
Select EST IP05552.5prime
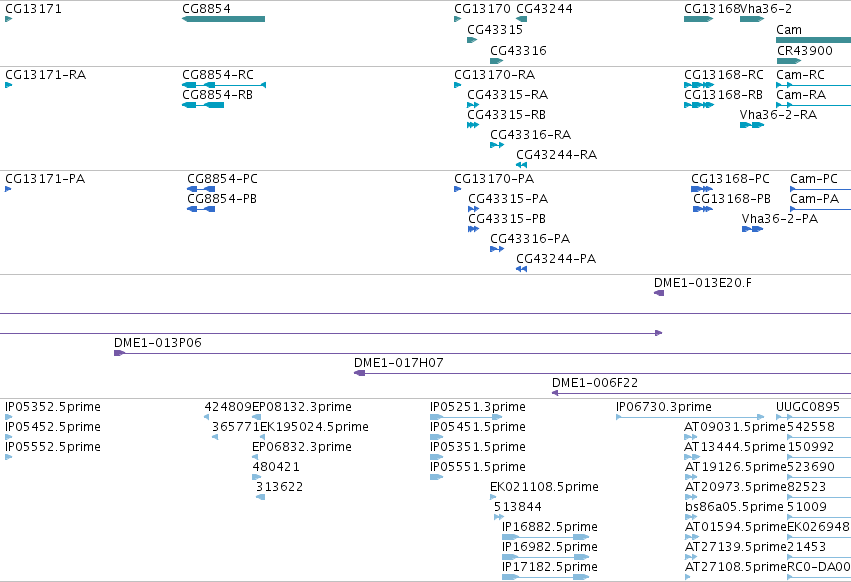[x=53, y=446]
